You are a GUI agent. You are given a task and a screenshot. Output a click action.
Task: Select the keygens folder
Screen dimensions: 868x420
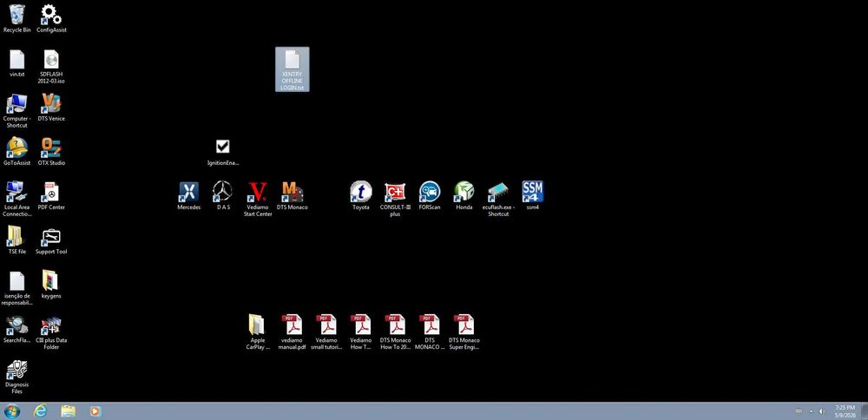(x=51, y=280)
